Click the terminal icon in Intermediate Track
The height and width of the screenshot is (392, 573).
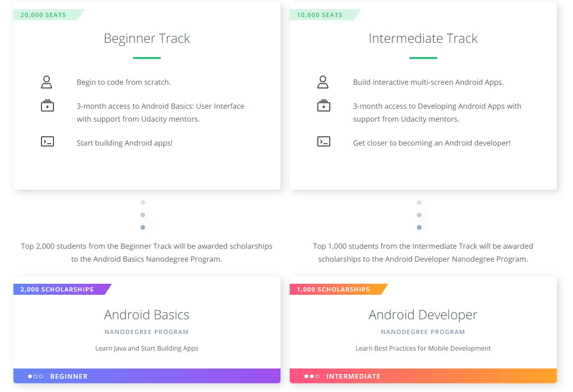click(324, 141)
